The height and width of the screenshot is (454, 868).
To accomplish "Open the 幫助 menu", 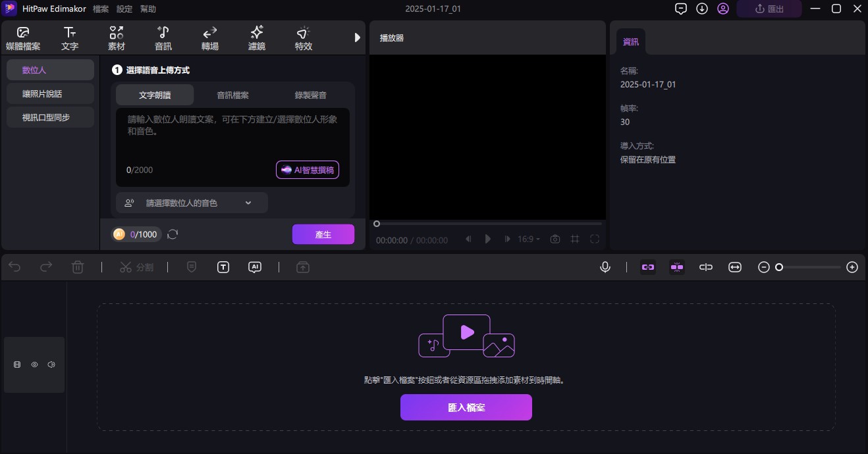I will [x=148, y=9].
